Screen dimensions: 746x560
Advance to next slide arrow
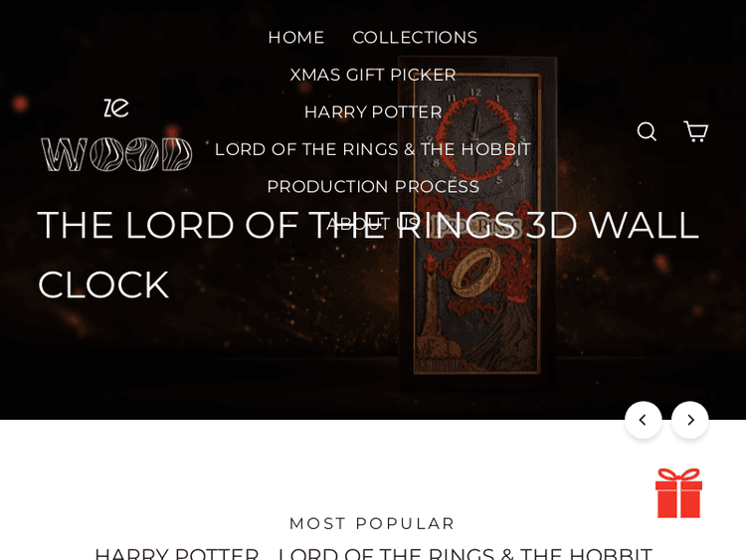tap(690, 420)
